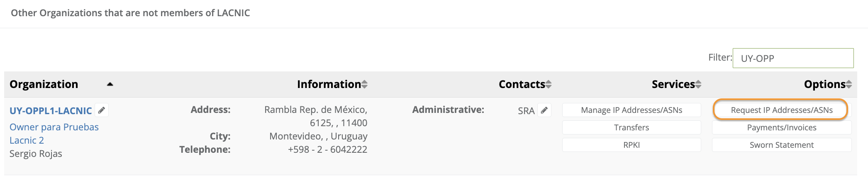This screenshot has height=176, width=868.
Task: Toggle sort arrows on Services column
Action: 698,85
